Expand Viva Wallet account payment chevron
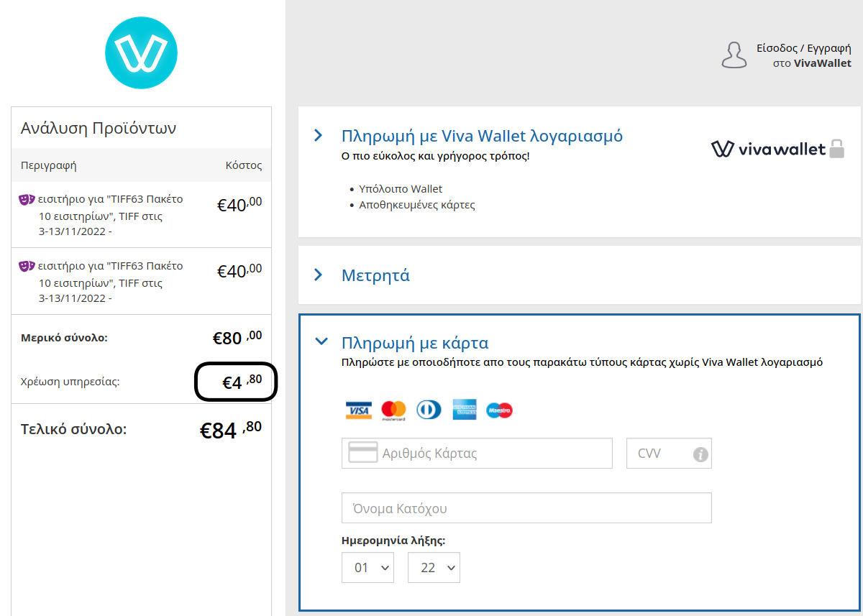The width and height of the screenshot is (863, 616). (x=319, y=135)
